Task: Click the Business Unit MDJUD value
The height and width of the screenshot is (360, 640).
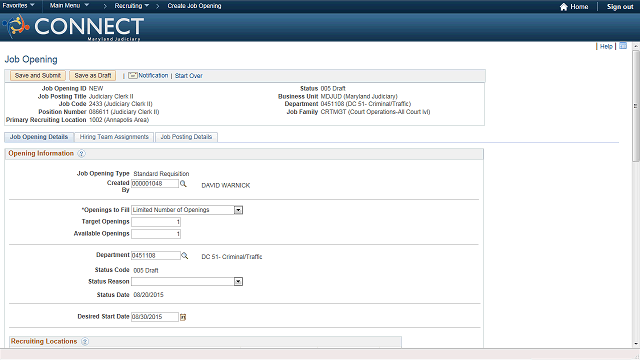Action: point(359,96)
